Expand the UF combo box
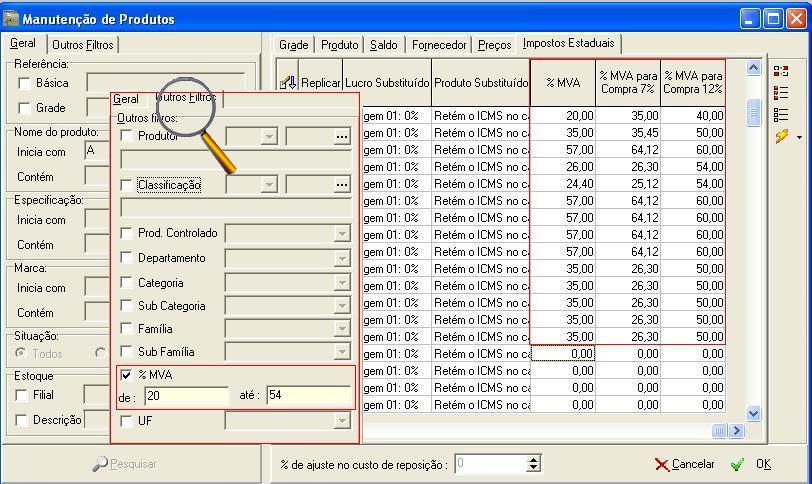 (x=342, y=421)
